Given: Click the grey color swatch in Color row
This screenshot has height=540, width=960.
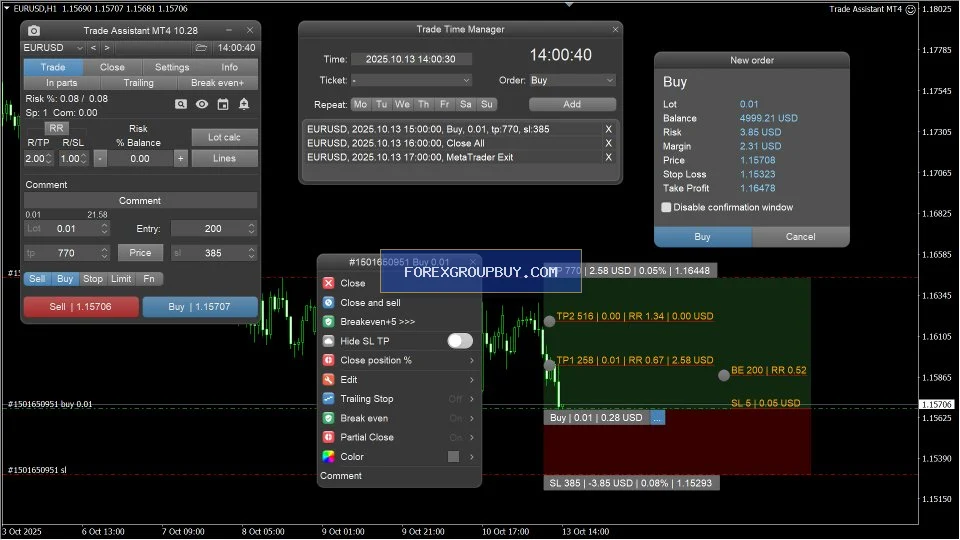Looking at the screenshot, I should (453, 457).
